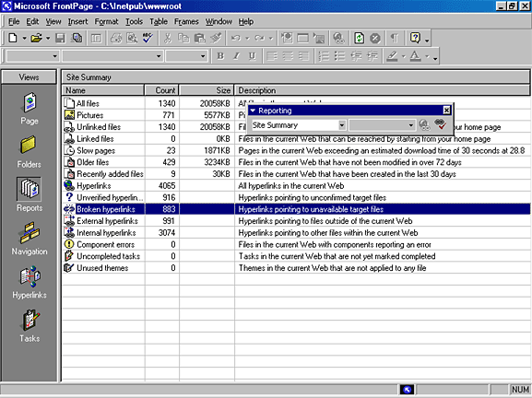Open the Font name dropdown box

pyautogui.click(x=112, y=56)
